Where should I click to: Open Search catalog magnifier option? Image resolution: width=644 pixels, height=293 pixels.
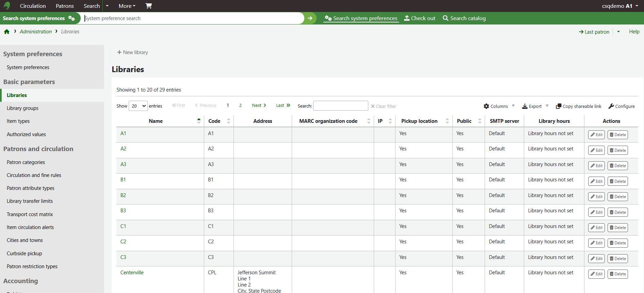(x=464, y=18)
